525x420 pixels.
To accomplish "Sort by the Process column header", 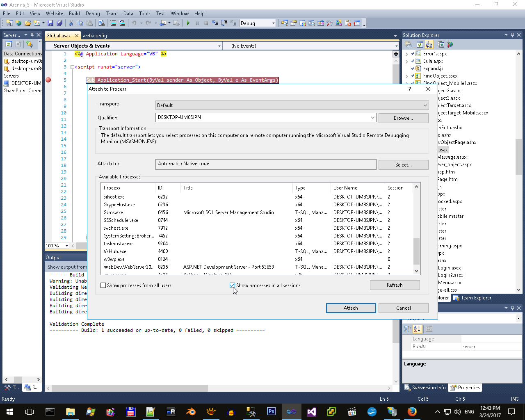I will click(128, 188).
